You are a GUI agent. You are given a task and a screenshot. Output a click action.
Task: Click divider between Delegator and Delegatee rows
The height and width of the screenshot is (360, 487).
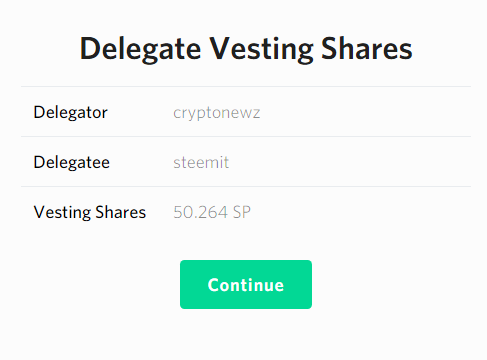click(x=246, y=136)
